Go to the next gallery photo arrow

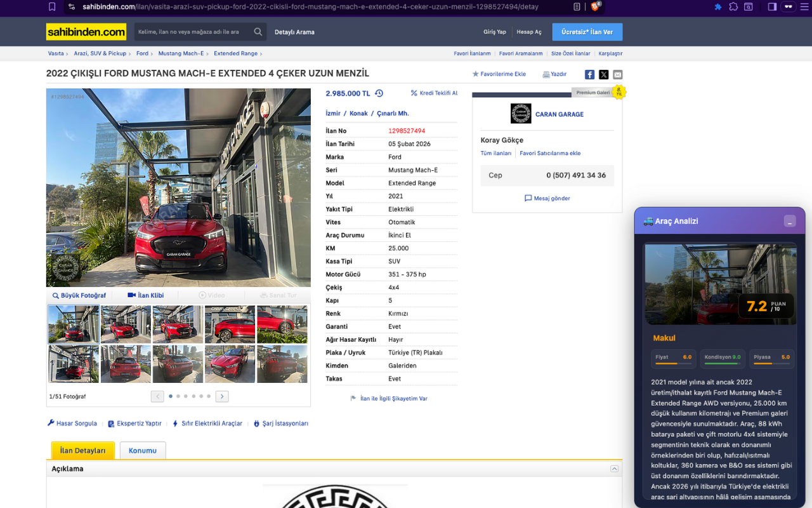coord(221,396)
